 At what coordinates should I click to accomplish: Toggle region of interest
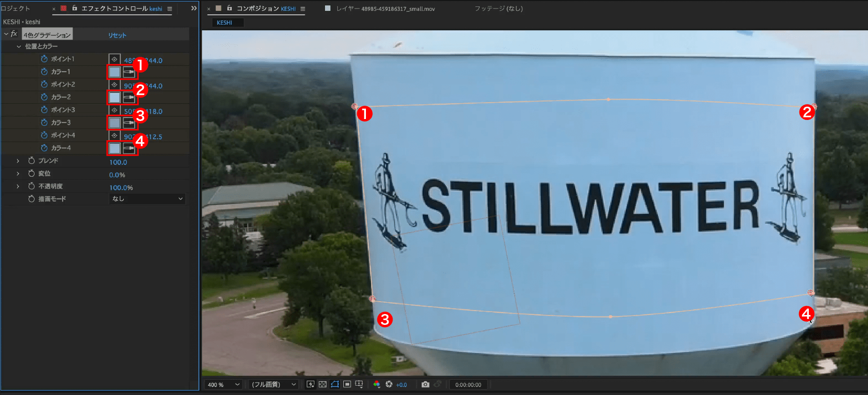[347, 385]
